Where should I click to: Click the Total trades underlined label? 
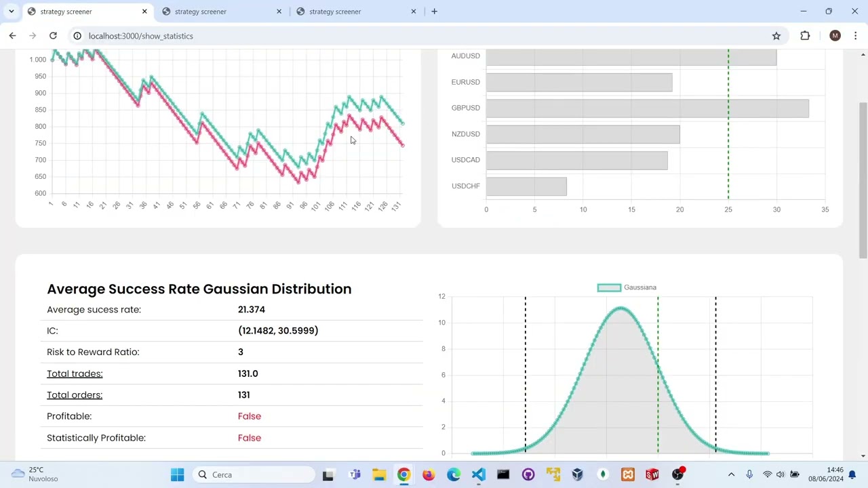(x=75, y=373)
